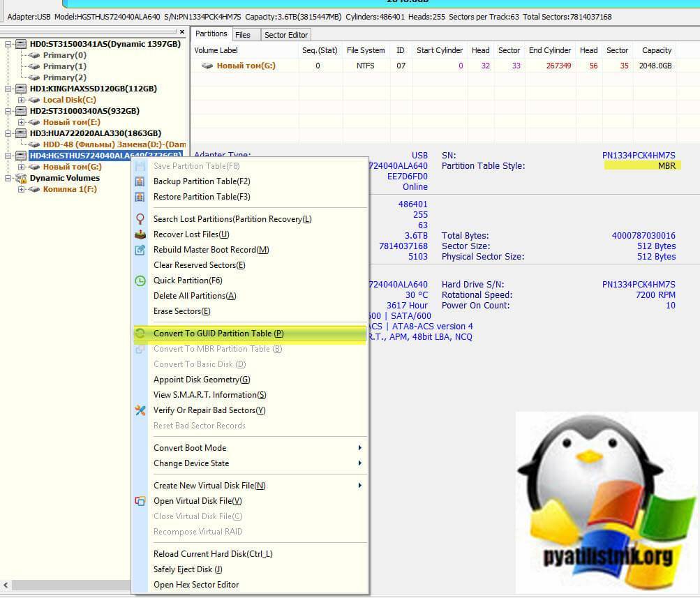Image resolution: width=700 pixels, height=598 pixels.
Task: Close the disk tree panel
Action: click(x=182, y=32)
